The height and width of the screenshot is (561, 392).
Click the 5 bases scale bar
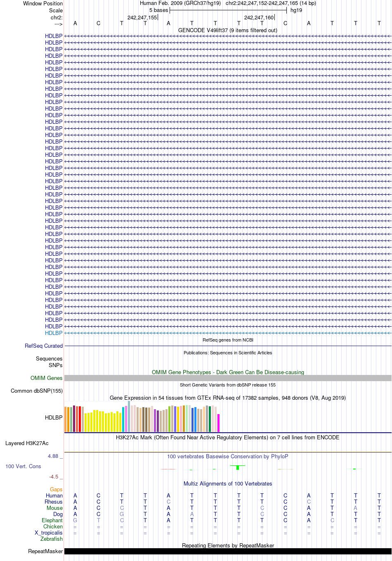[228, 10]
